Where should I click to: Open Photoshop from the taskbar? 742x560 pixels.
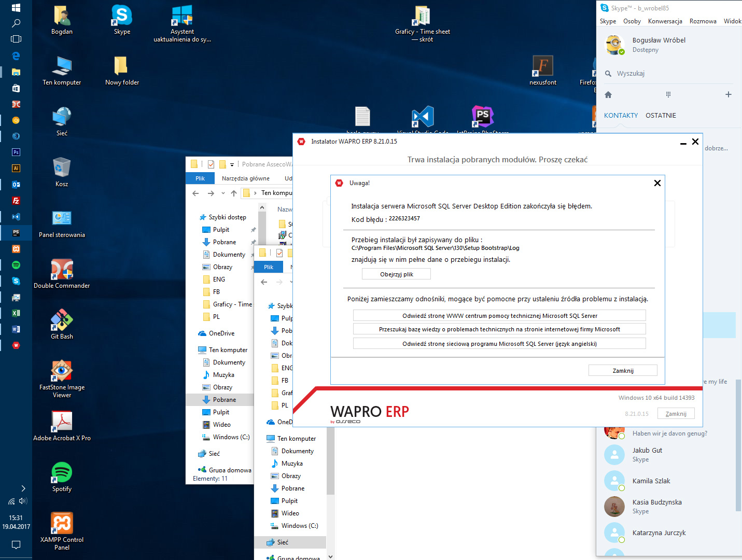tap(16, 152)
